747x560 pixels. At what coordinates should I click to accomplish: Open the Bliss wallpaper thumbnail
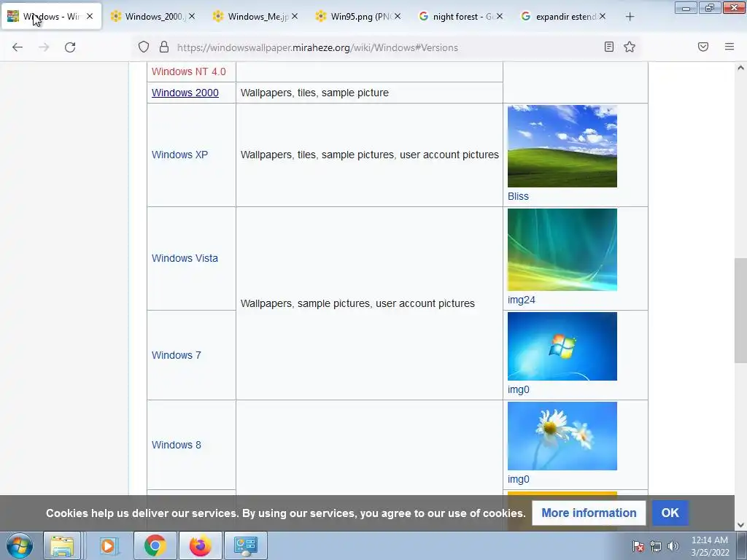562,146
